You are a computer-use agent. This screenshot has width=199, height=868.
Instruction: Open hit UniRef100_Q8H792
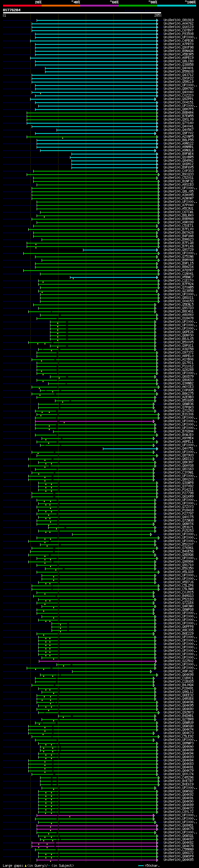178,88
